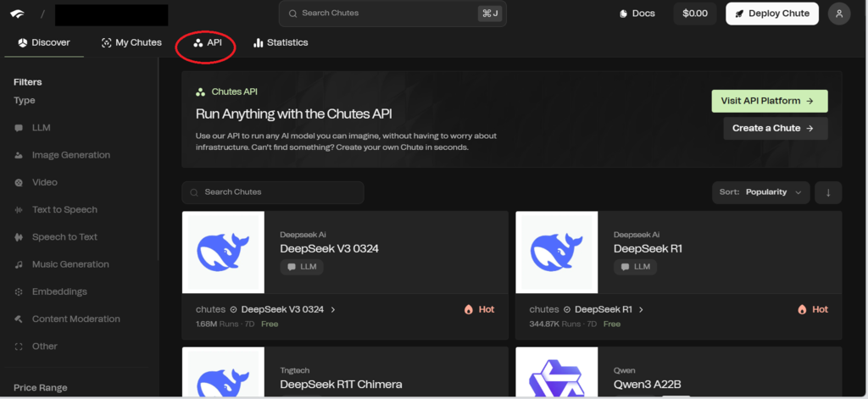This screenshot has width=868, height=399.
Task: Filter by Content Moderation type
Action: click(x=68, y=319)
